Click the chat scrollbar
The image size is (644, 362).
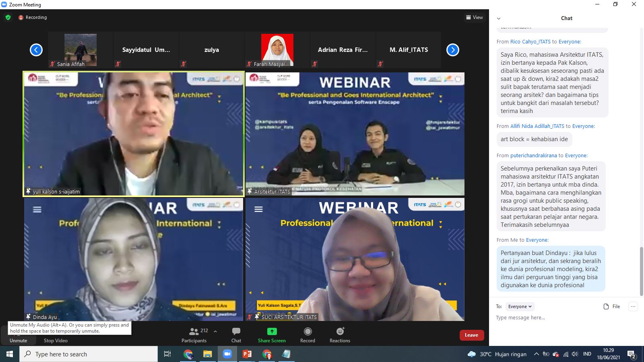click(642, 271)
